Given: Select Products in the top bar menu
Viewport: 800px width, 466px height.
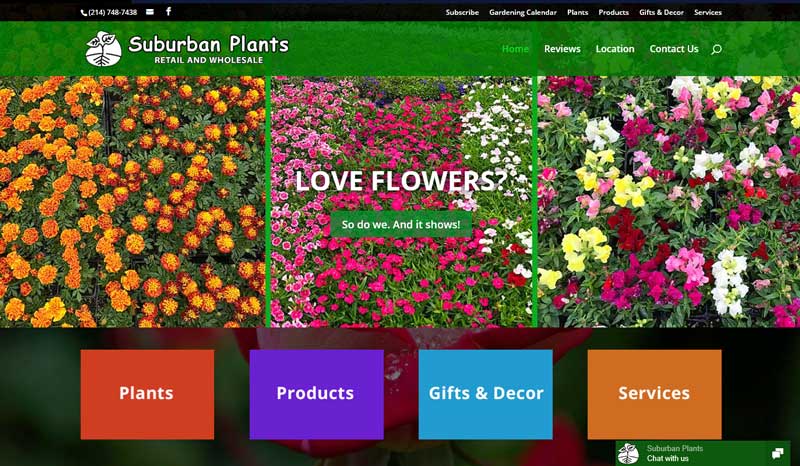Looking at the screenshot, I should [614, 12].
